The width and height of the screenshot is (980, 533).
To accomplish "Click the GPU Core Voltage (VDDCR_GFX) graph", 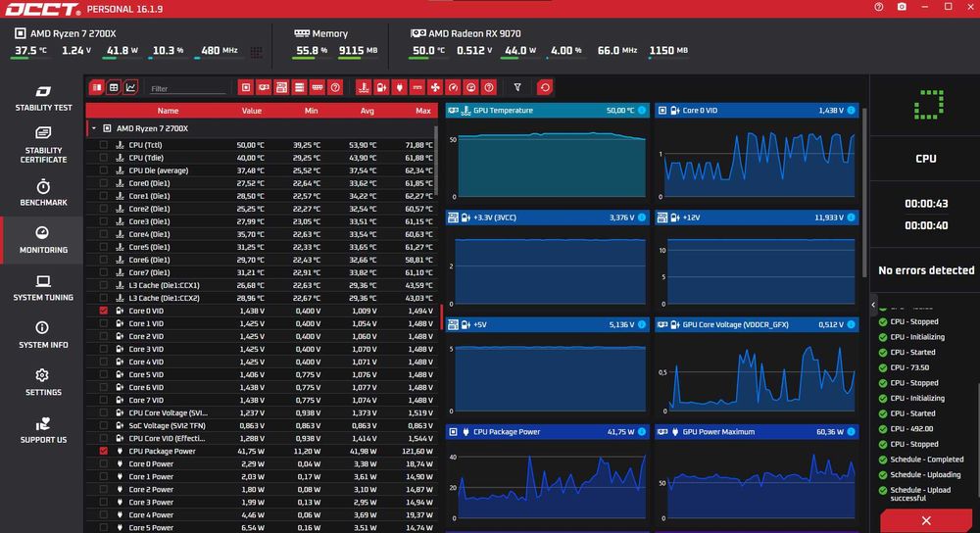I will point(757,373).
